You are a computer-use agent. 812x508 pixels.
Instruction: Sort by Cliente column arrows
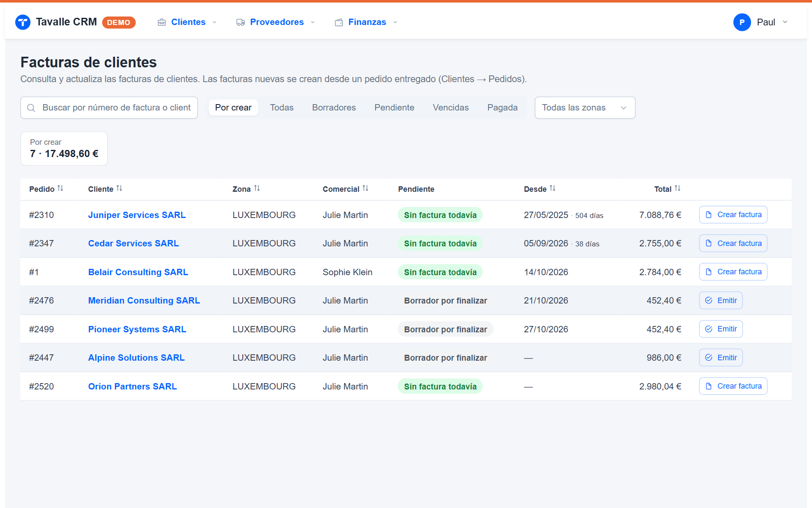[x=119, y=188]
